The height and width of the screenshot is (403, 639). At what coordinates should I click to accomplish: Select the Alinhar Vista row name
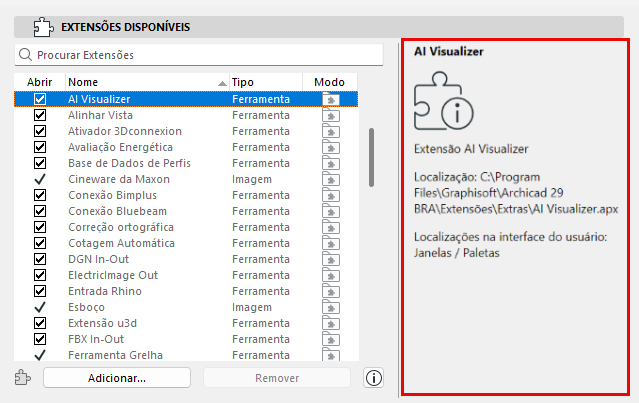[x=100, y=115]
